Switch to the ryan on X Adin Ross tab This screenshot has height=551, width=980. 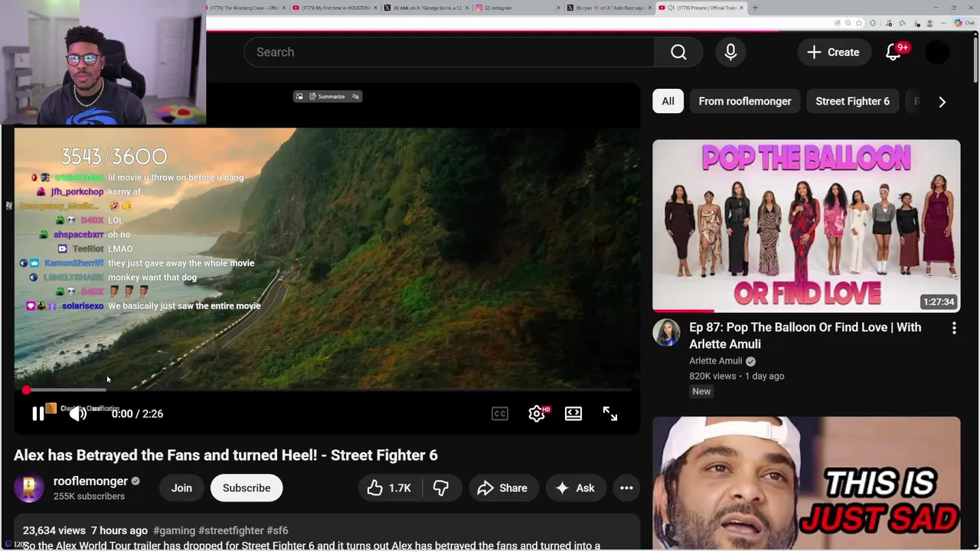click(x=609, y=8)
